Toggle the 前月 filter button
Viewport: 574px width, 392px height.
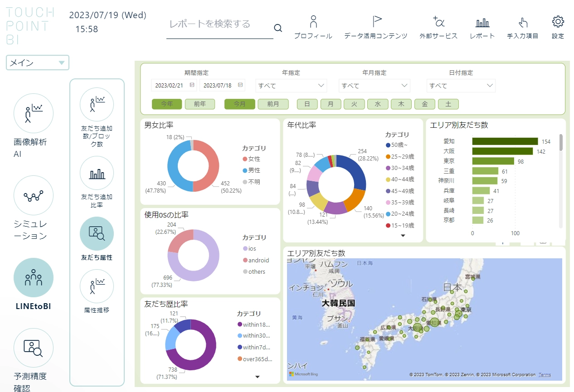pos(273,104)
